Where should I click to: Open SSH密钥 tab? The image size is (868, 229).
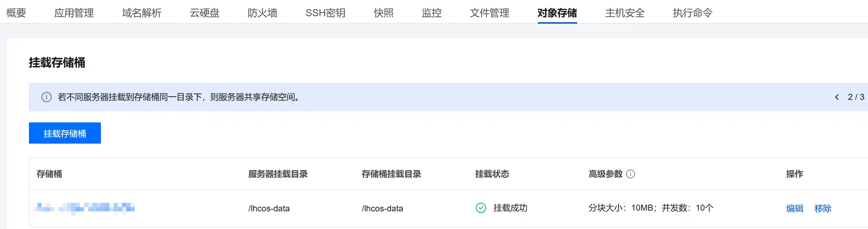[325, 13]
